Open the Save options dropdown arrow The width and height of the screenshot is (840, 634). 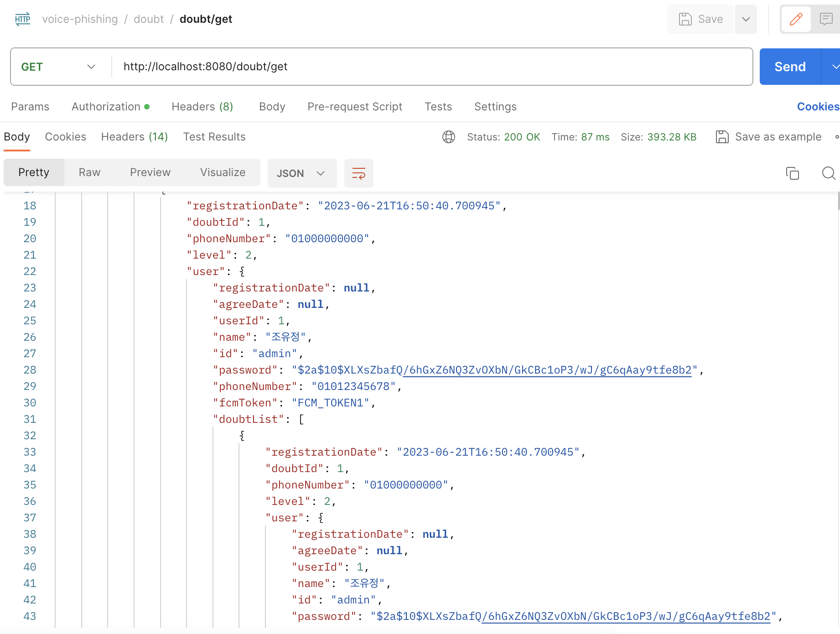pos(746,19)
